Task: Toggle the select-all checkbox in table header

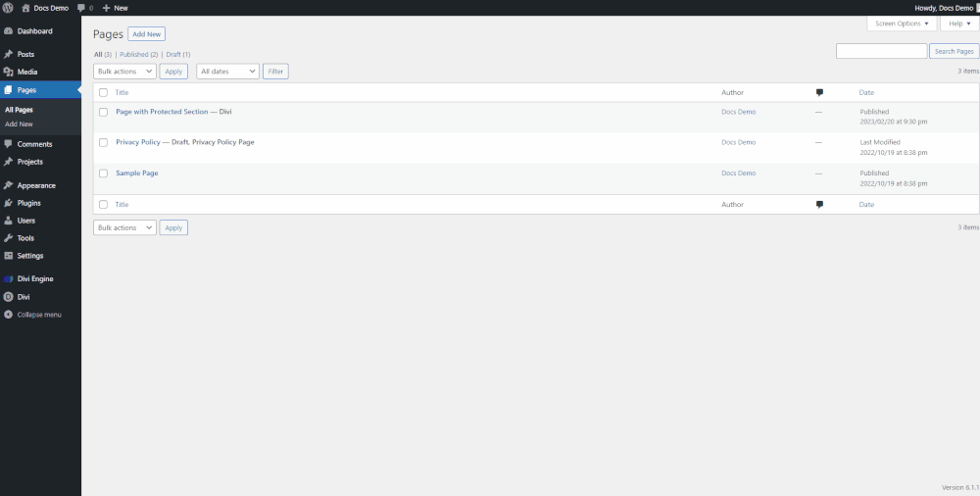Action: 103,93
